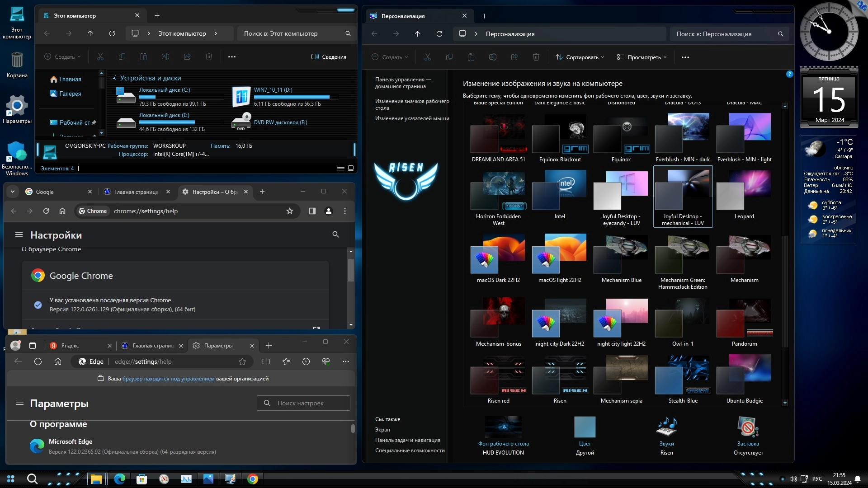This screenshot has width=868, height=488.
Task: Open Edge history icon
Action: [306, 361]
